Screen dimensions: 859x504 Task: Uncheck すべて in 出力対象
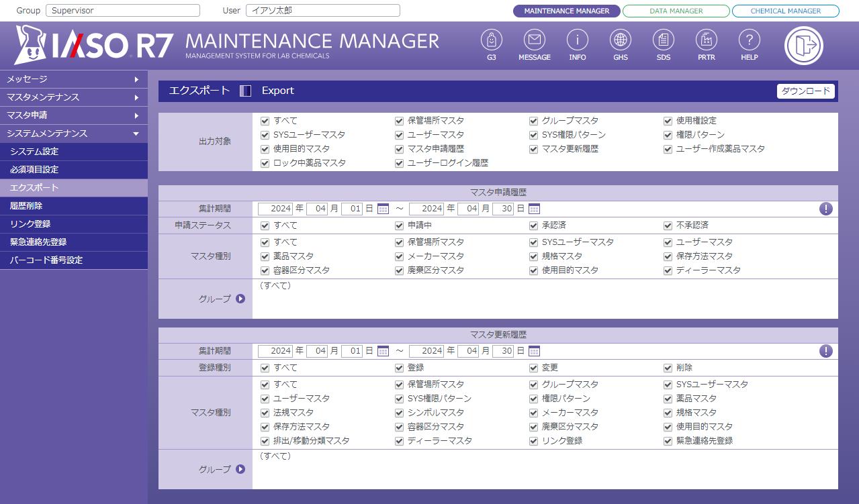tap(265, 121)
